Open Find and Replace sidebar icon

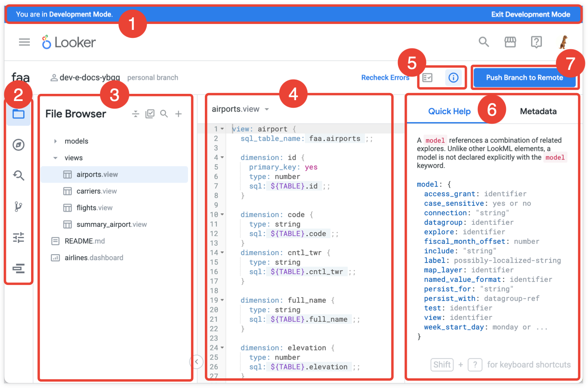(19, 175)
